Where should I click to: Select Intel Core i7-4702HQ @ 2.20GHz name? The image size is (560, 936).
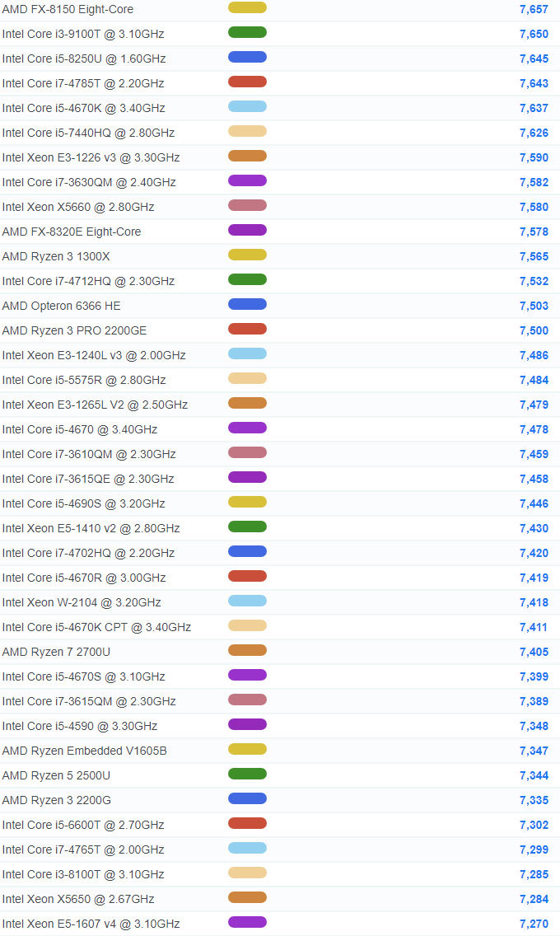pos(88,553)
